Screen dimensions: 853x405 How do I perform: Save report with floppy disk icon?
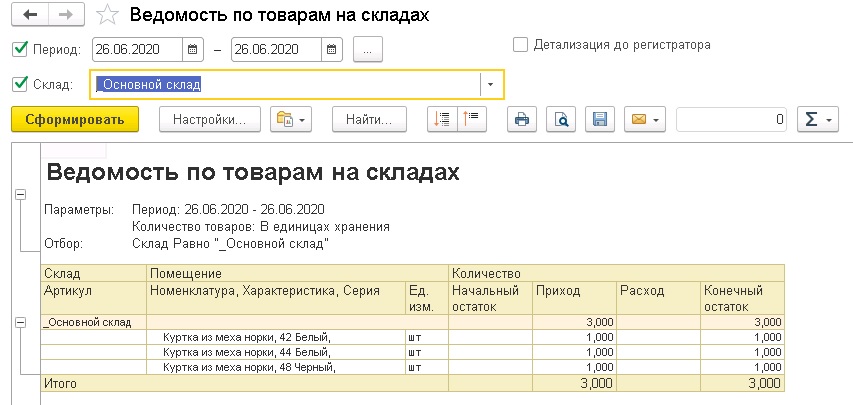[x=600, y=119]
